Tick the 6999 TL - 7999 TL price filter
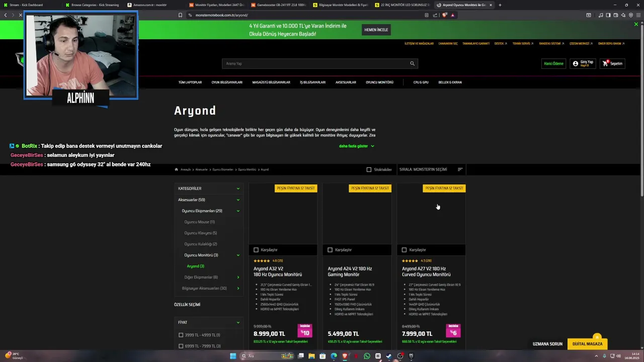 click(181, 346)
